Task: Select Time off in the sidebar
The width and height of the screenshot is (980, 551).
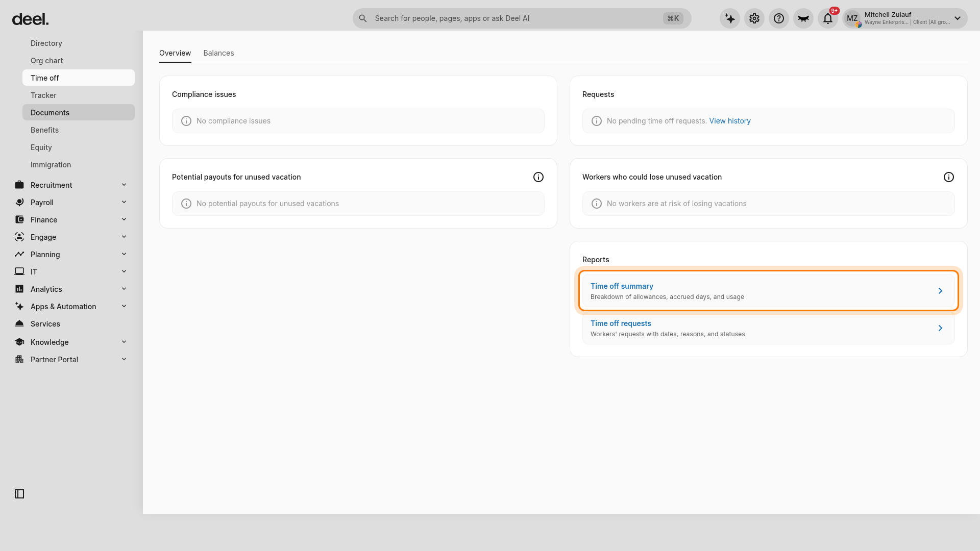Action: [x=79, y=78]
